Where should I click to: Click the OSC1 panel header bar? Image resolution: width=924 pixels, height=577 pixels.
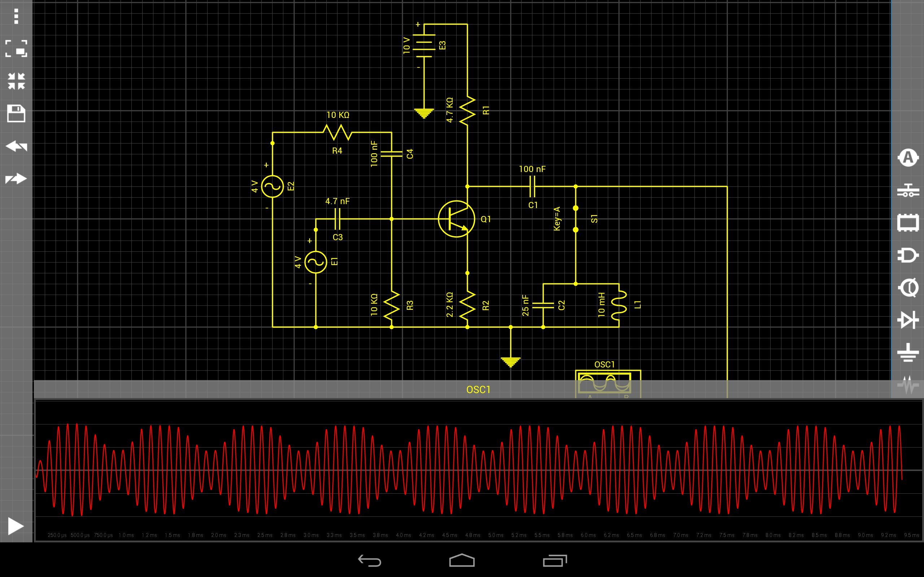click(x=478, y=389)
